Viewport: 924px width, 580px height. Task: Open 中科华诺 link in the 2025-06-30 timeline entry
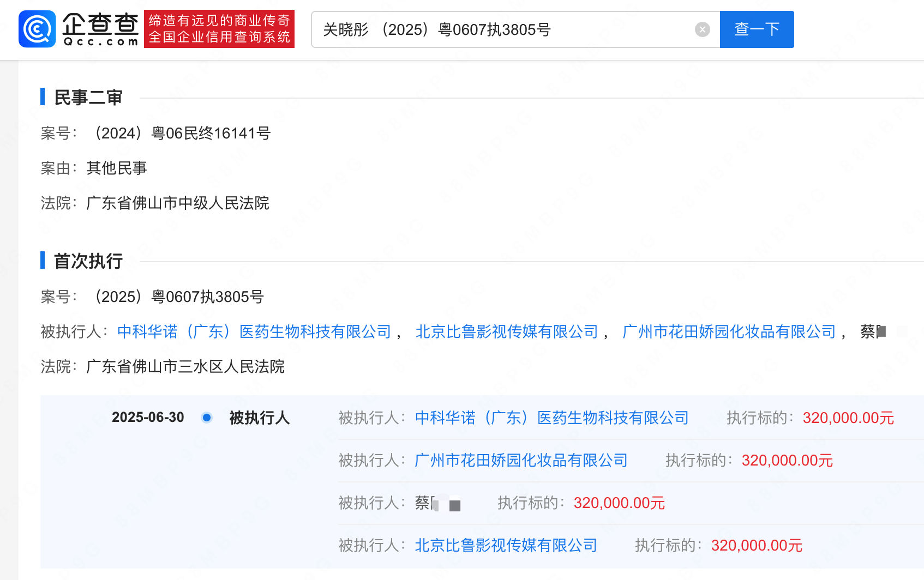click(x=551, y=418)
